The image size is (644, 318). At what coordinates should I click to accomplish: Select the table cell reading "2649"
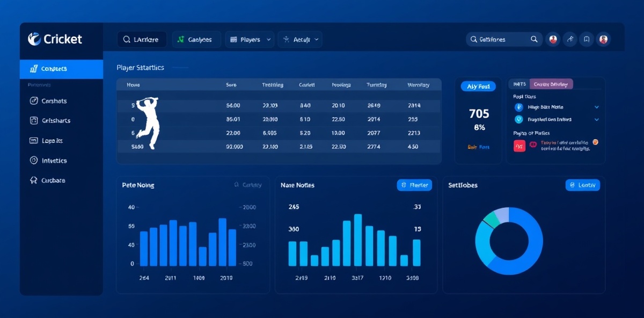[x=374, y=106]
